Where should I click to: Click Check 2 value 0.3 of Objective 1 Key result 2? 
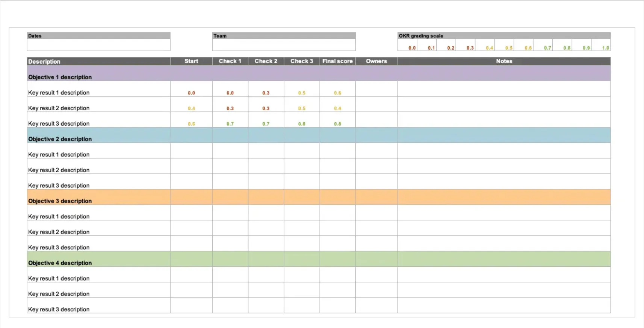(x=266, y=108)
